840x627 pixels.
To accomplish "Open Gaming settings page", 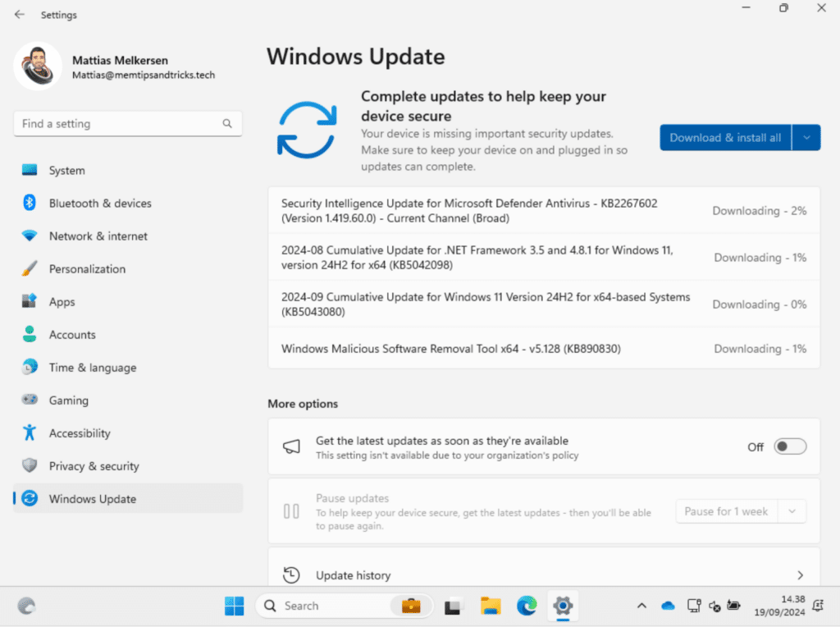I will click(x=128, y=400).
